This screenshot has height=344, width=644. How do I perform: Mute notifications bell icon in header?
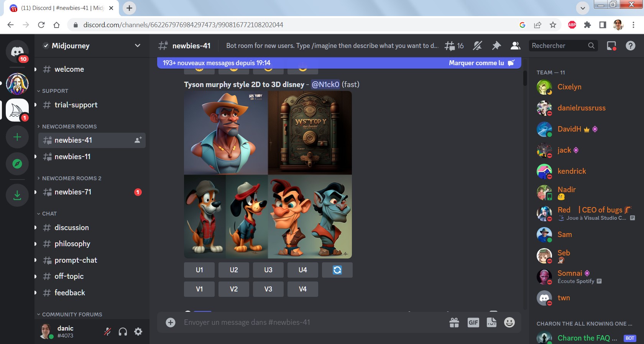[477, 46]
